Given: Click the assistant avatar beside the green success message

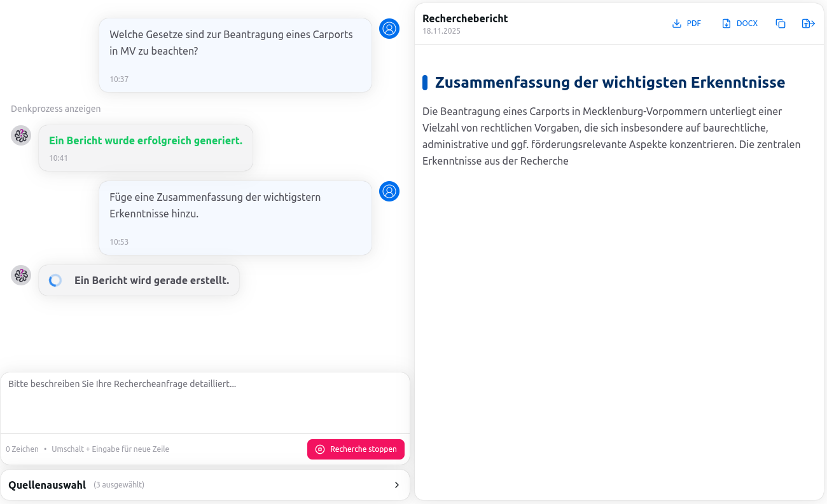Looking at the screenshot, I should coord(21,135).
